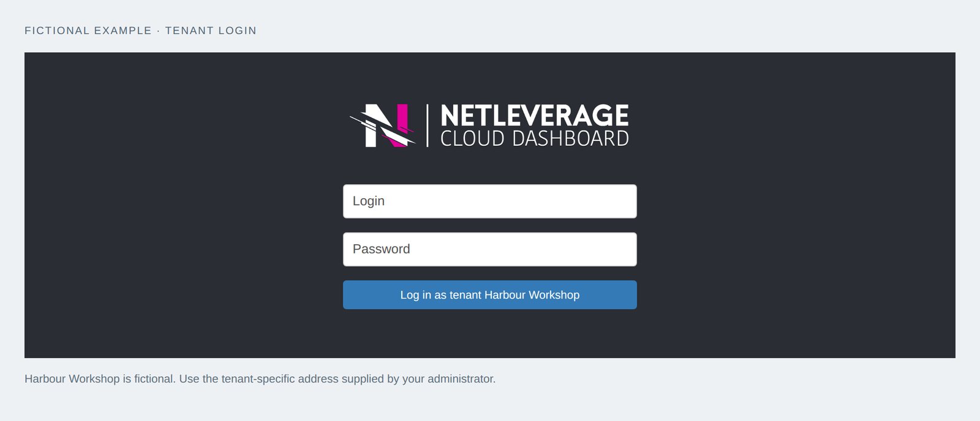
Task: Focus the Login input field
Action: pos(490,201)
